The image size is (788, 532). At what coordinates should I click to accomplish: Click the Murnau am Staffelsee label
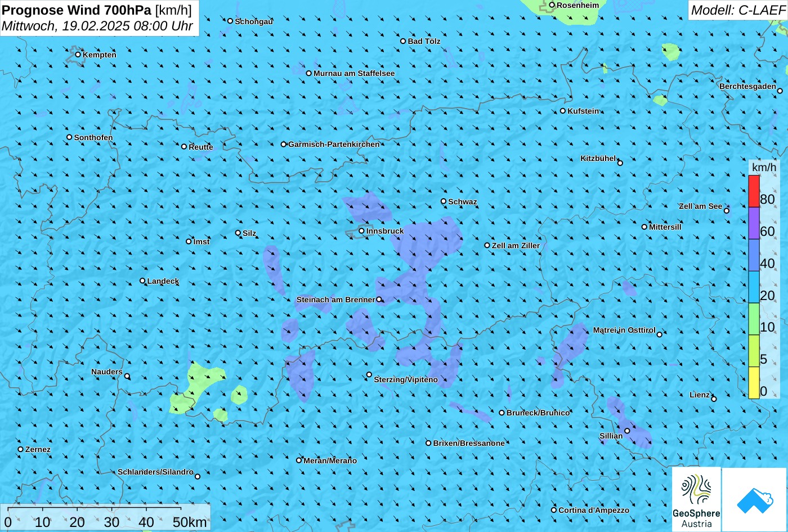click(x=354, y=73)
